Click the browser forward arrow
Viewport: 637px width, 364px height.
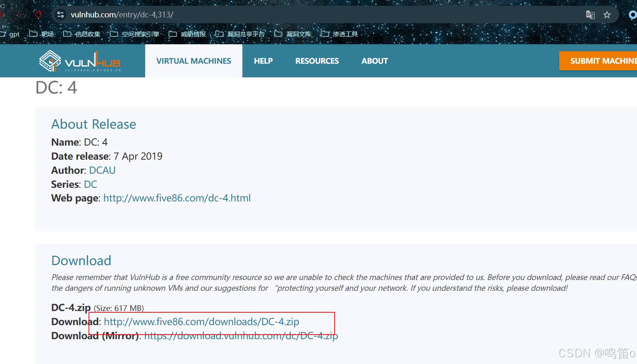point(20,14)
